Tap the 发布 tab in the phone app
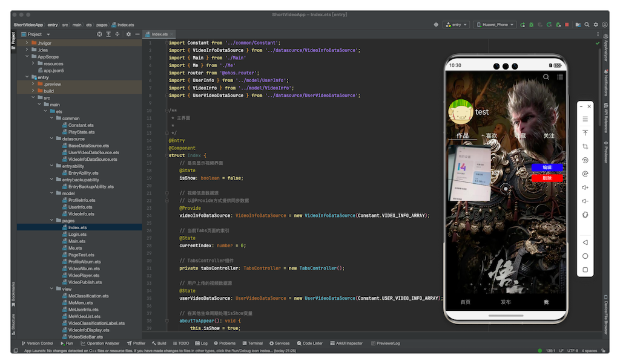620x364 pixels. tap(506, 302)
